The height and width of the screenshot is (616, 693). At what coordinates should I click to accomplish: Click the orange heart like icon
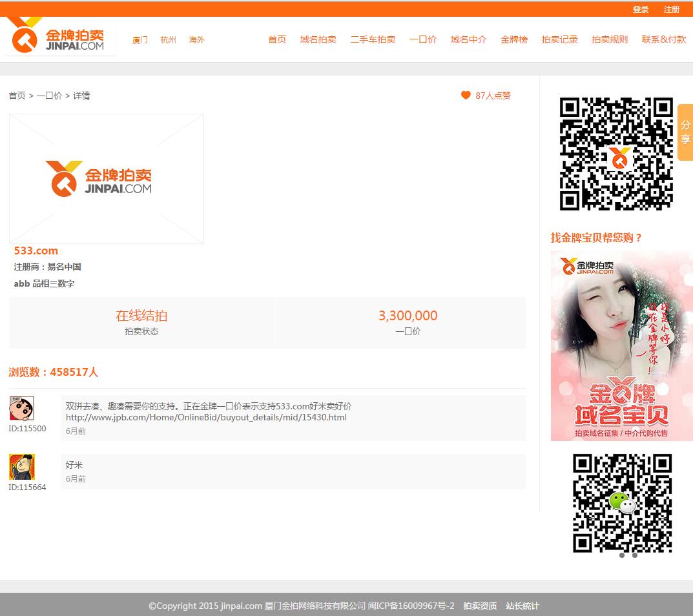466,95
